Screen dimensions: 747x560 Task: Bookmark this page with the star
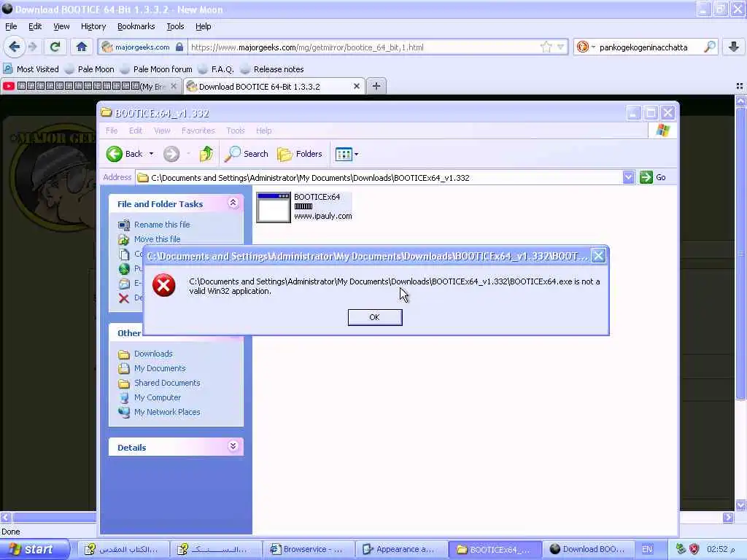(546, 47)
